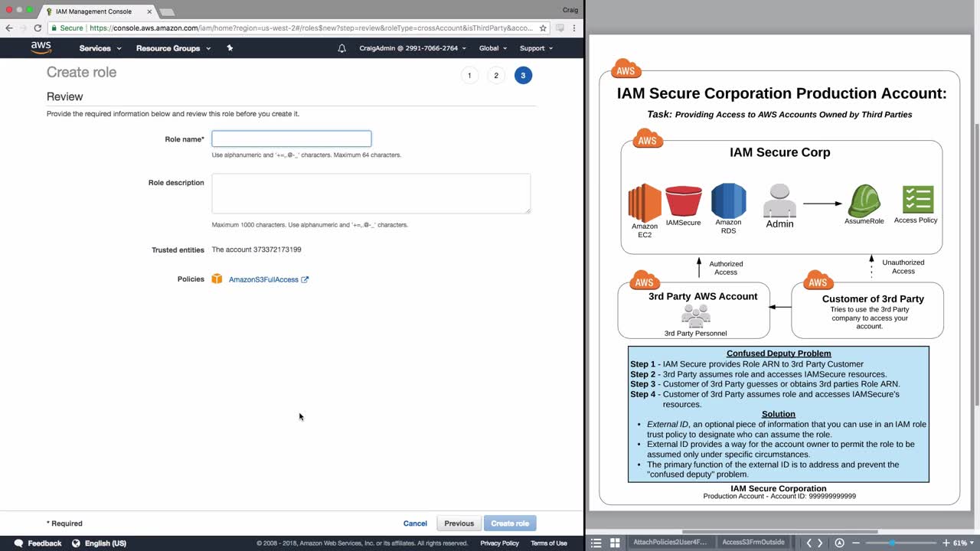The height and width of the screenshot is (551, 980).
Task: Open the Global region dropdown
Action: coord(493,48)
